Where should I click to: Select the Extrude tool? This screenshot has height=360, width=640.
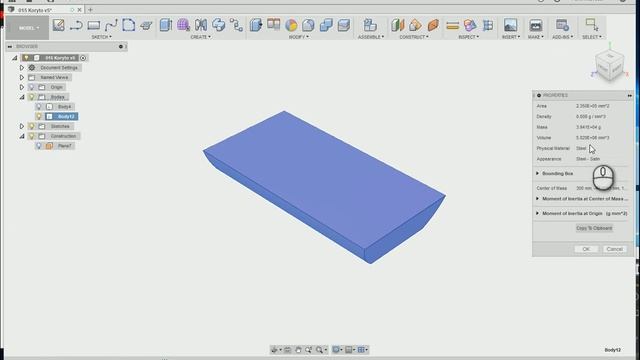pyautogui.click(x=166, y=25)
